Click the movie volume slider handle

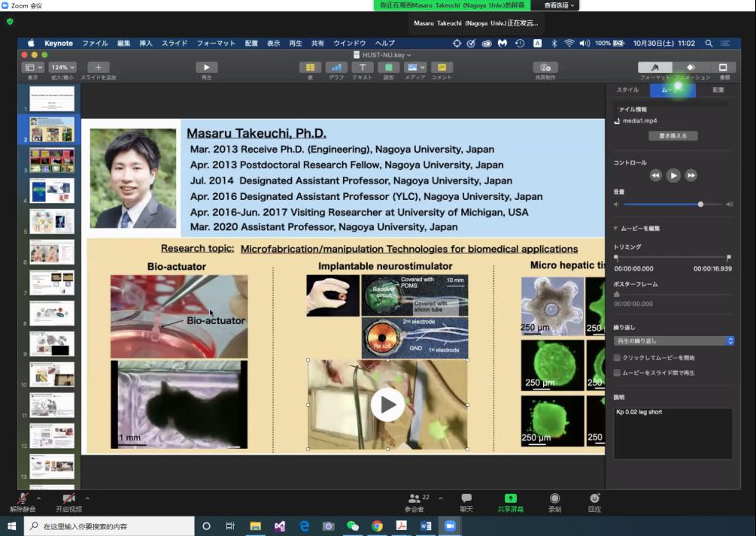click(x=700, y=204)
